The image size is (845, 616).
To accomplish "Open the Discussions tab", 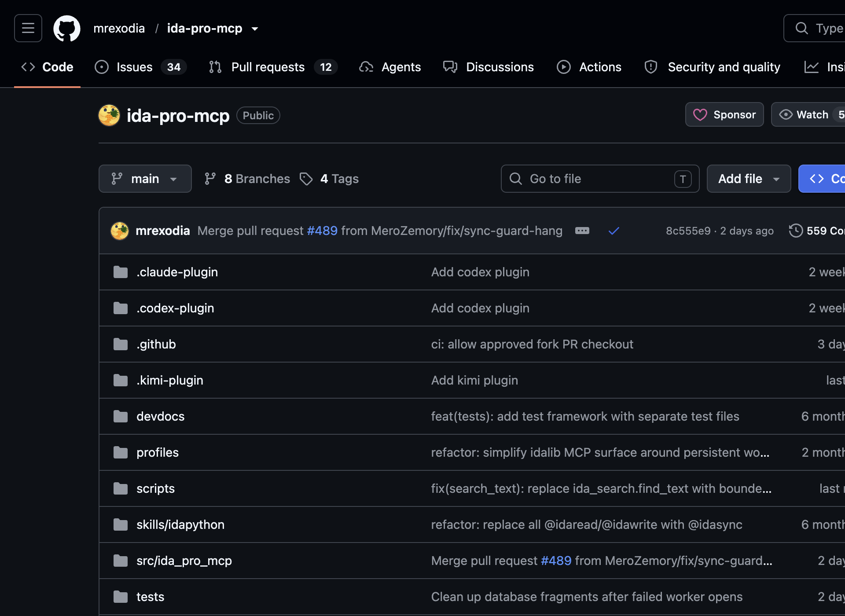I will pos(489,67).
